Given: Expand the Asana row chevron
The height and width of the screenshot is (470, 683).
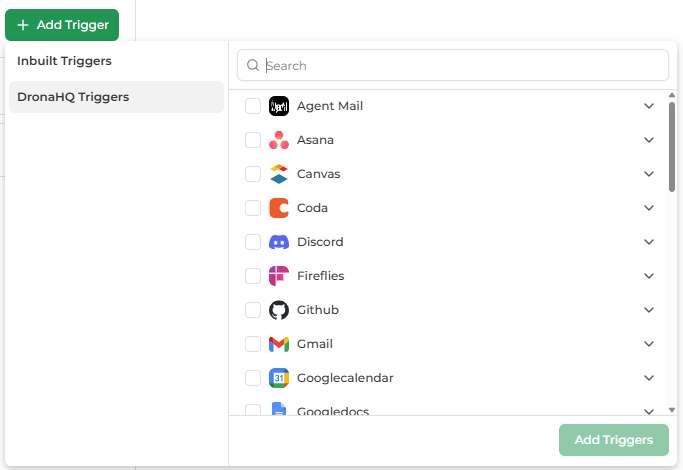Looking at the screenshot, I should coord(649,140).
